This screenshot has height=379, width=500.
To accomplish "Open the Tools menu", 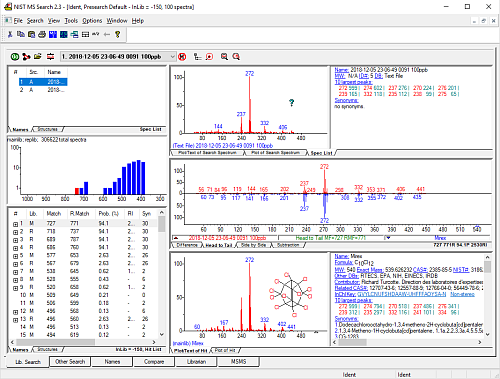I will click(x=71, y=21).
